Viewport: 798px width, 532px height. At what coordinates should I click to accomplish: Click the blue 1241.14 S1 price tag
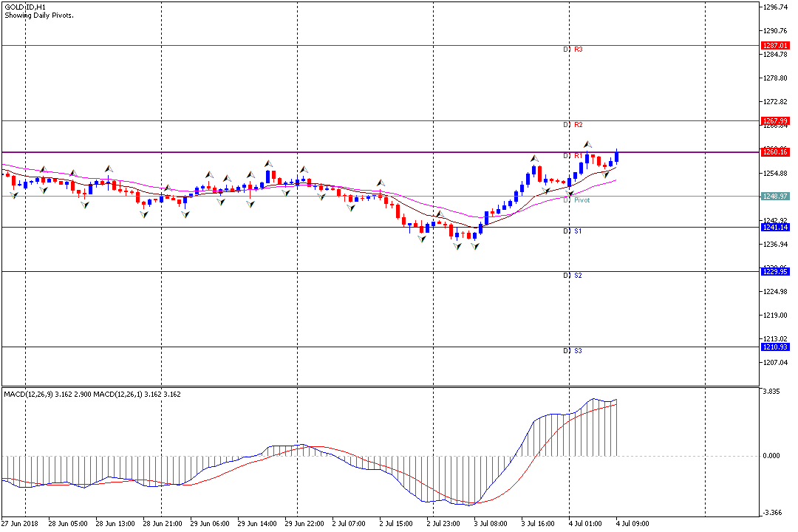click(775, 227)
